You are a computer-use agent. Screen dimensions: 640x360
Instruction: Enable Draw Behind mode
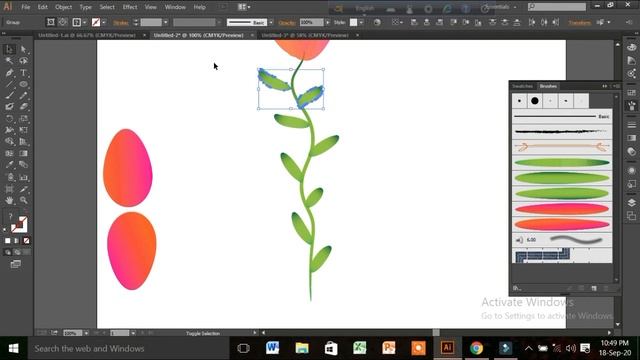17,252
